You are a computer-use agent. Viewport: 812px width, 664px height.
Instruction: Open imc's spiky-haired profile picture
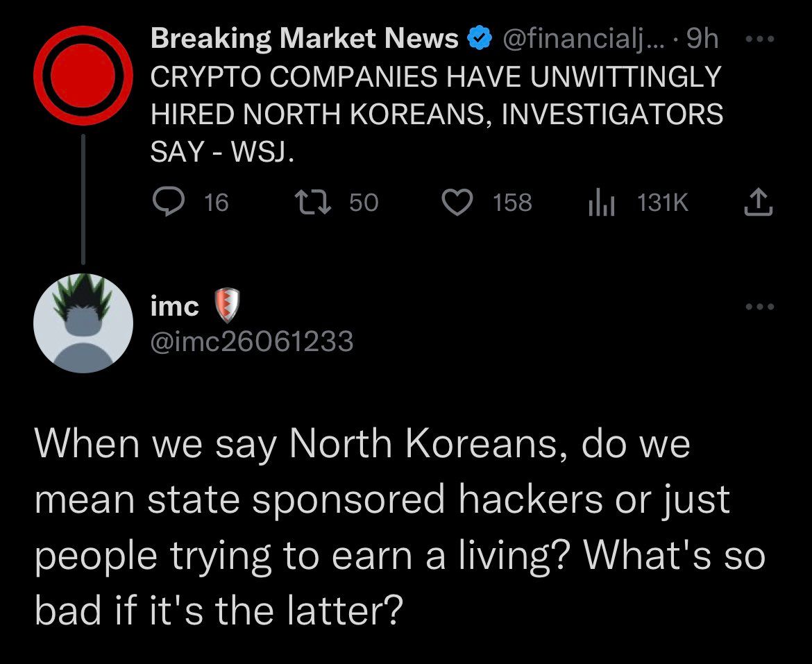click(x=83, y=324)
